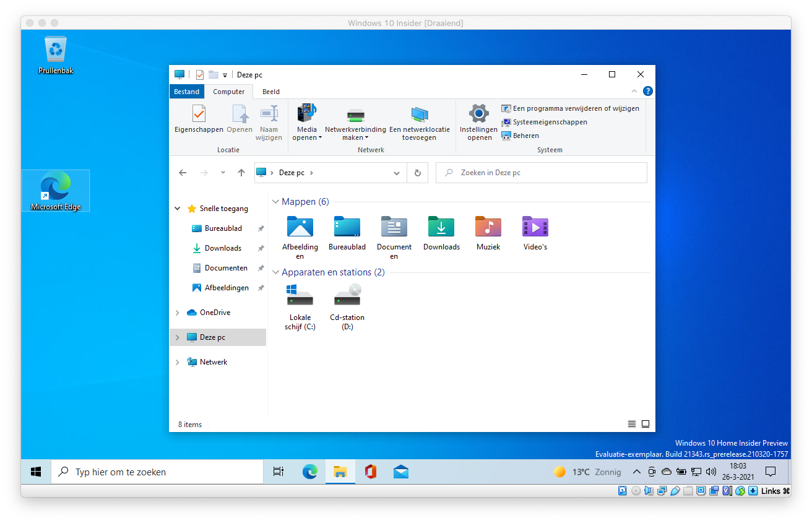Collapse the ribbon with the arrow
Viewport: 812px width, 523px height.
point(641,91)
